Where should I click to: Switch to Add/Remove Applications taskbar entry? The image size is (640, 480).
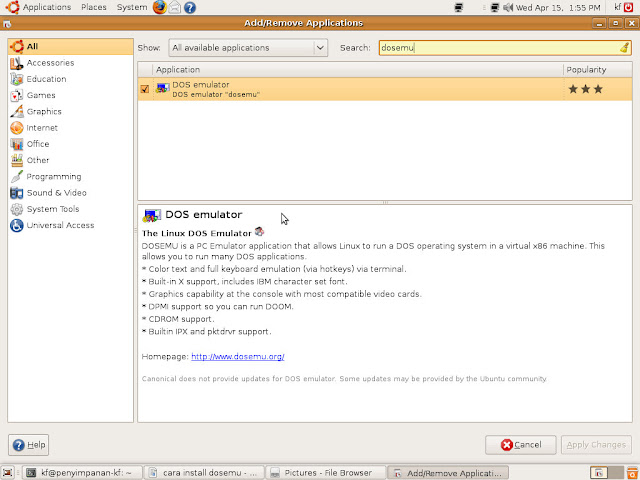coord(448,473)
